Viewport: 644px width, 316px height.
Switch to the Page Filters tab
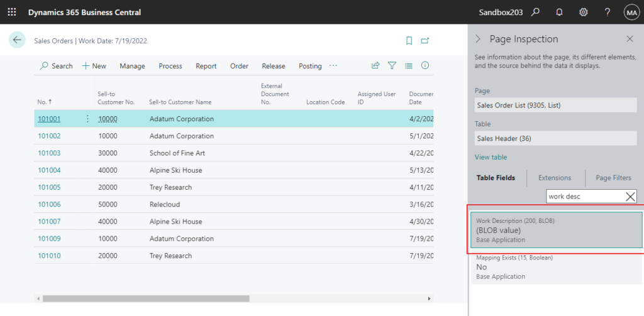coord(614,178)
